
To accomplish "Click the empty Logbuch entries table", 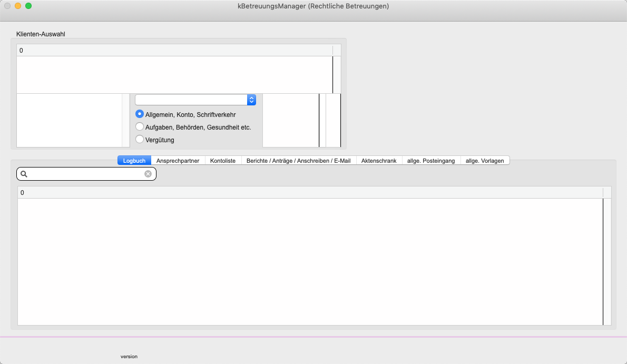I will [310, 262].
